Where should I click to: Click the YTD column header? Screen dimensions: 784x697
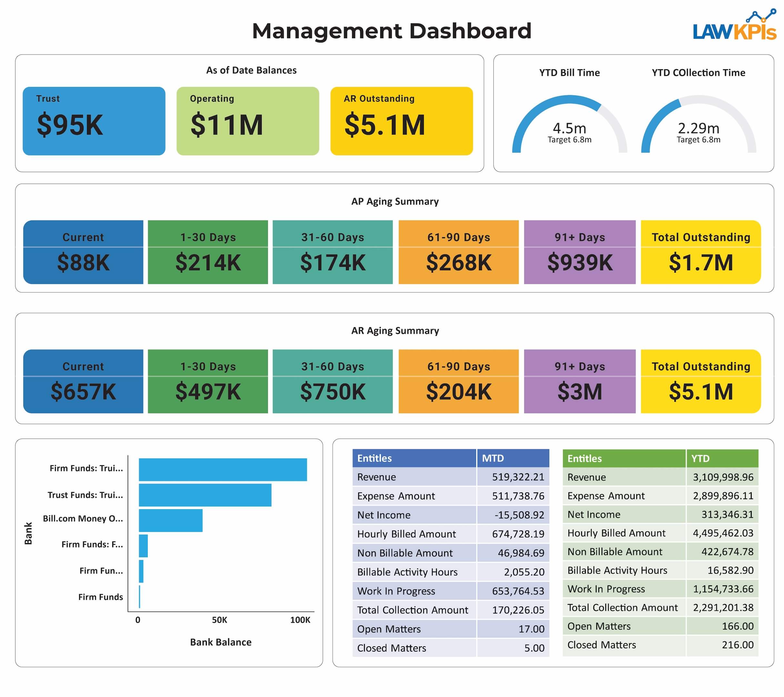721,459
